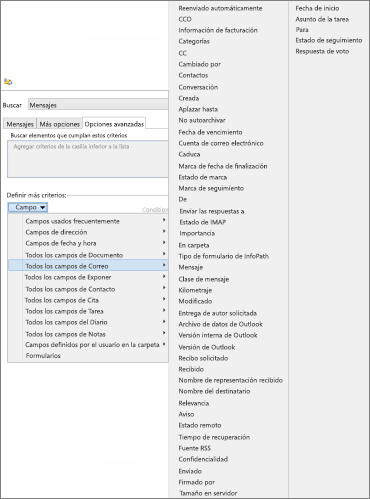Open Todos los campos de Notas

(88, 334)
